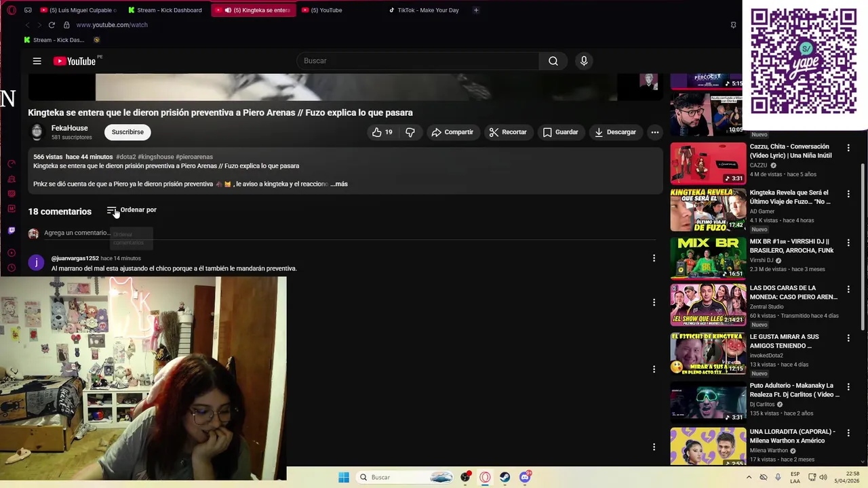The height and width of the screenshot is (488, 868).
Task: Open more actions ellipsis beside Descargar
Action: coord(655,132)
